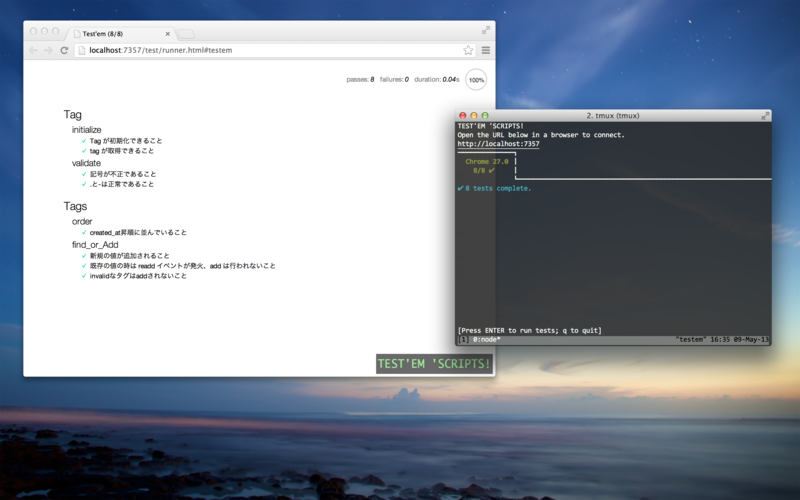Open the order suite heading
The image size is (800, 500).
82,221
